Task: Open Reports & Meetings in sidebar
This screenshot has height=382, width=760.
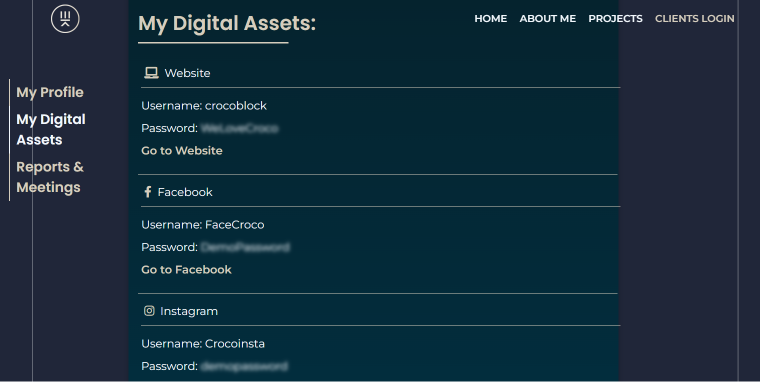Action: 50,177
